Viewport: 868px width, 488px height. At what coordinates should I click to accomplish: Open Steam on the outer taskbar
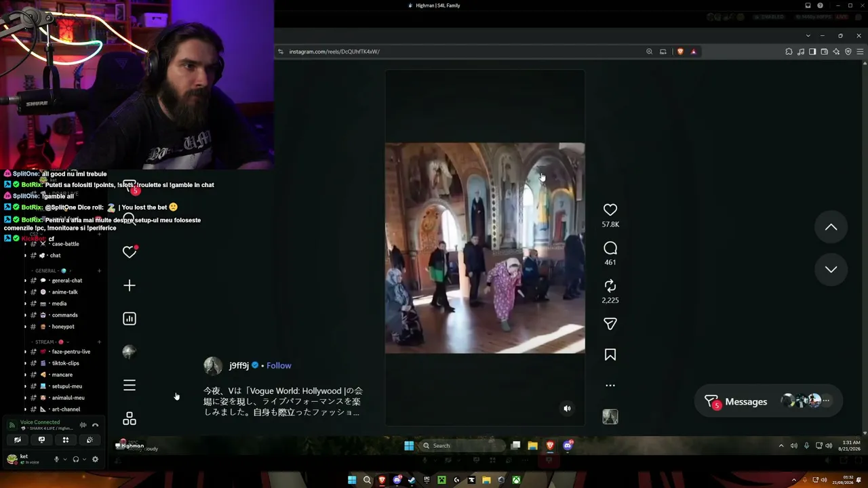[412, 481]
